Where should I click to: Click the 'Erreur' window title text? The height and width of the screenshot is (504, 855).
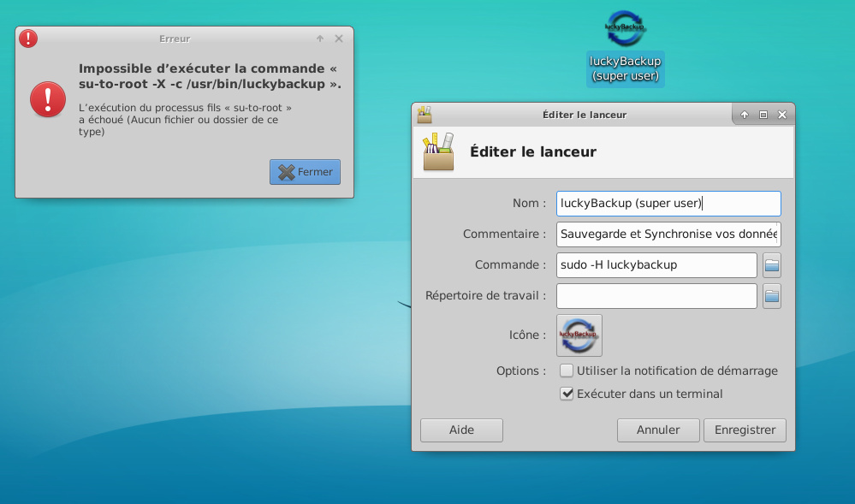[175, 39]
